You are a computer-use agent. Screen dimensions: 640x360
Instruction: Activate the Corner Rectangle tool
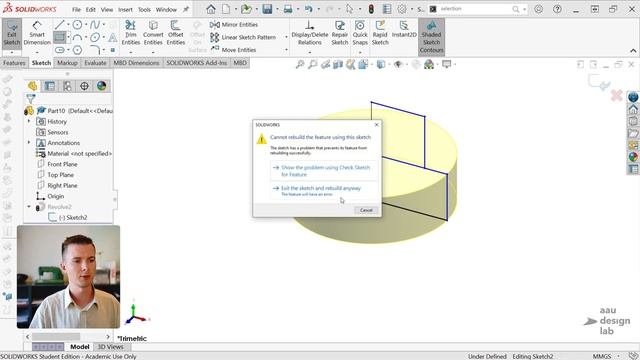[60, 38]
